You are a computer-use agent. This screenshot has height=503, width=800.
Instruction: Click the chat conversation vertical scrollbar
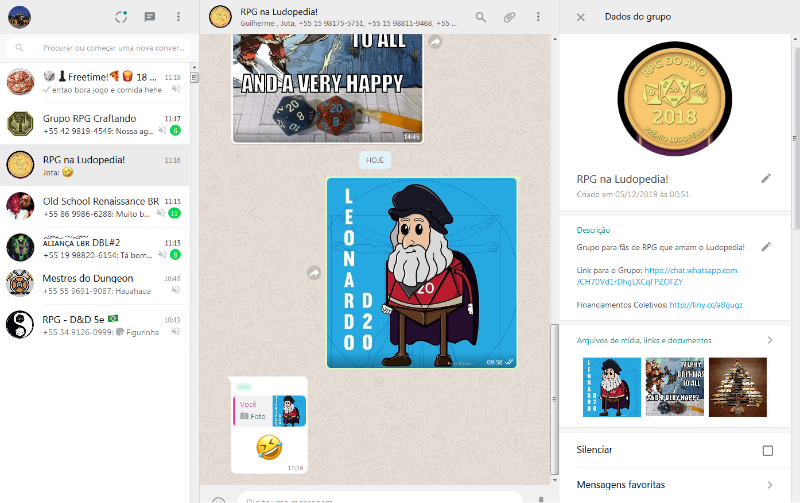click(555, 399)
